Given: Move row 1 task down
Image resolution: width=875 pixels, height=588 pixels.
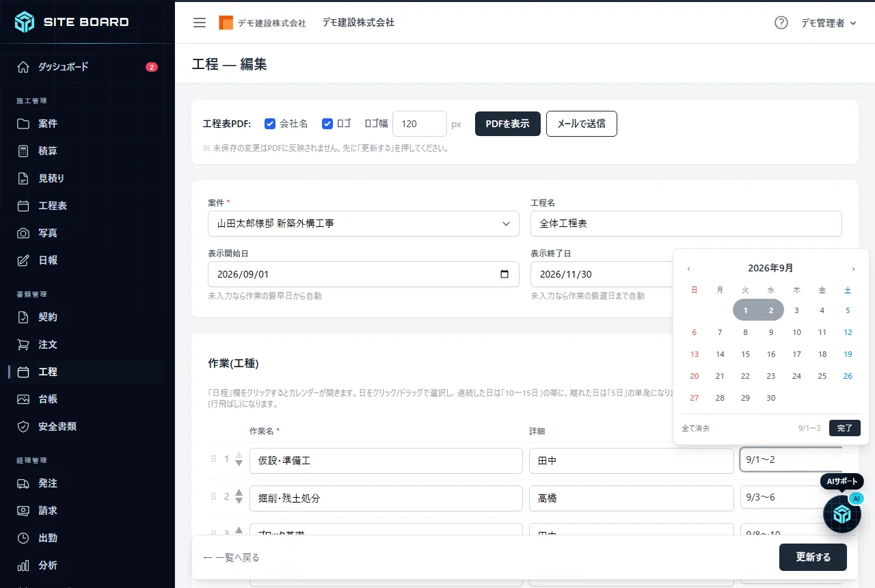Looking at the screenshot, I should coord(239,464).
